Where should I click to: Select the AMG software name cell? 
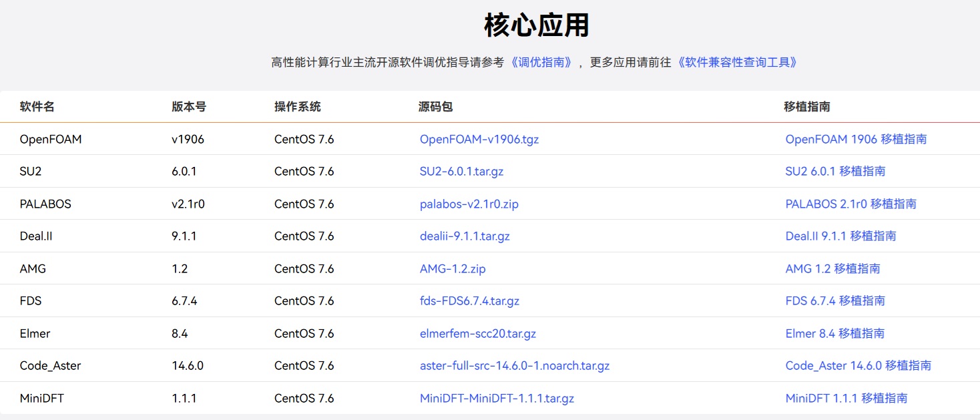pos(33,268)
